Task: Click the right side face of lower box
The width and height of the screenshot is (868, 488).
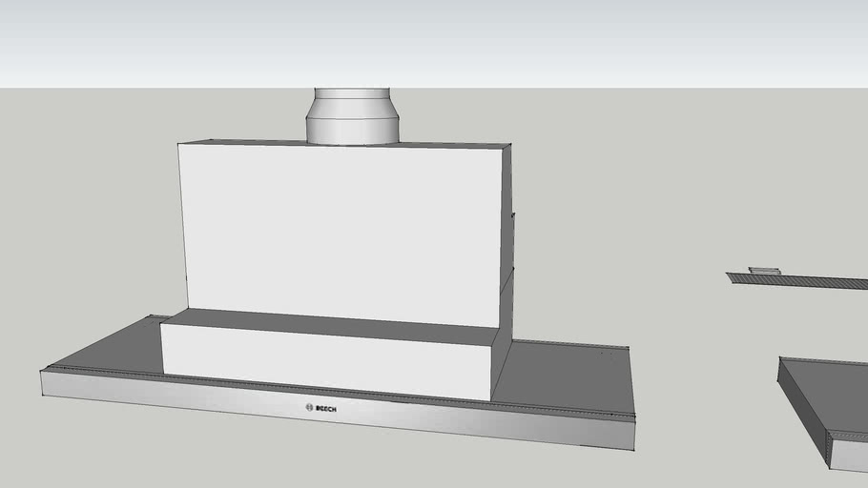Action: [502, 367]
